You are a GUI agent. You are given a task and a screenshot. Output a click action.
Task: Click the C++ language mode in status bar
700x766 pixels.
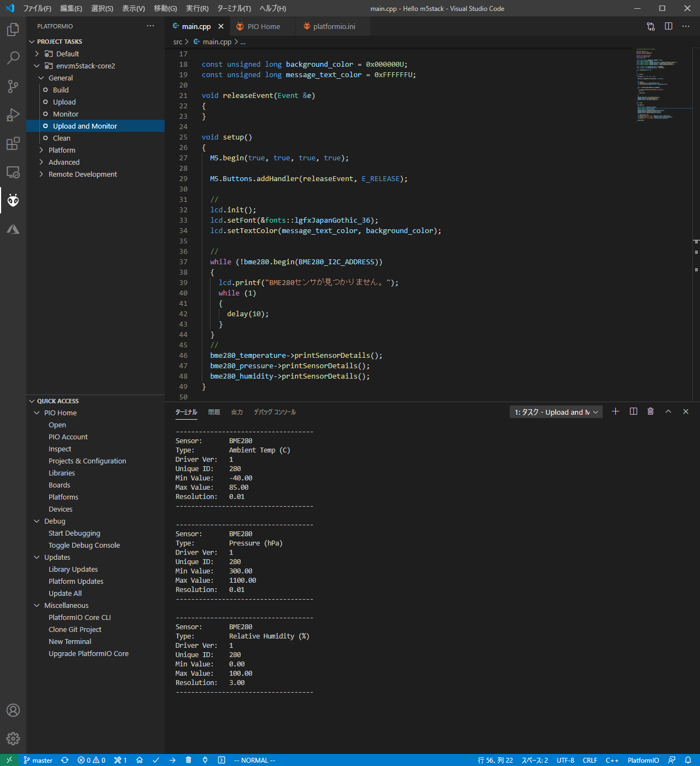612,760
